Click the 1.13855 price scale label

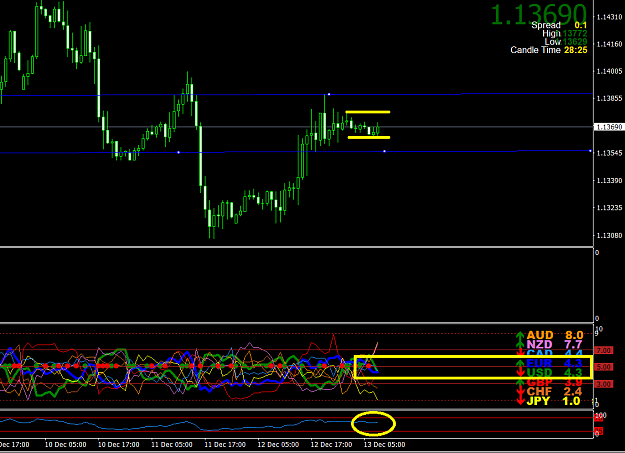click(x=609, y=98)
